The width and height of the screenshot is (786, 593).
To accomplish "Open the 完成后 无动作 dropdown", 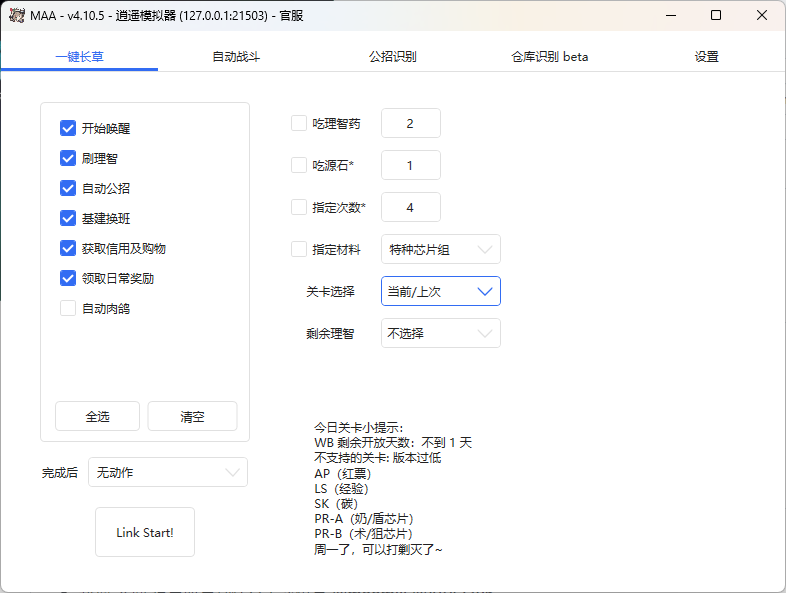I will (x=168, y=472).
